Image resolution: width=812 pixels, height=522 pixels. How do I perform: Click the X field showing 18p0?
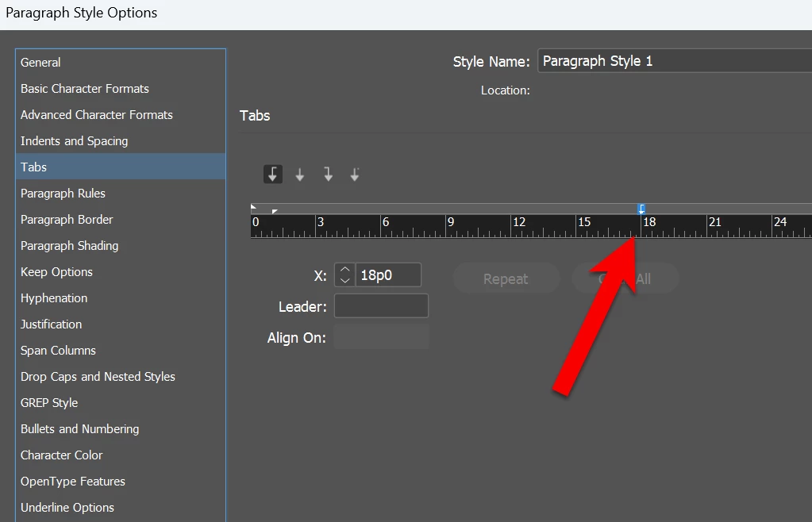coord(388,274)
